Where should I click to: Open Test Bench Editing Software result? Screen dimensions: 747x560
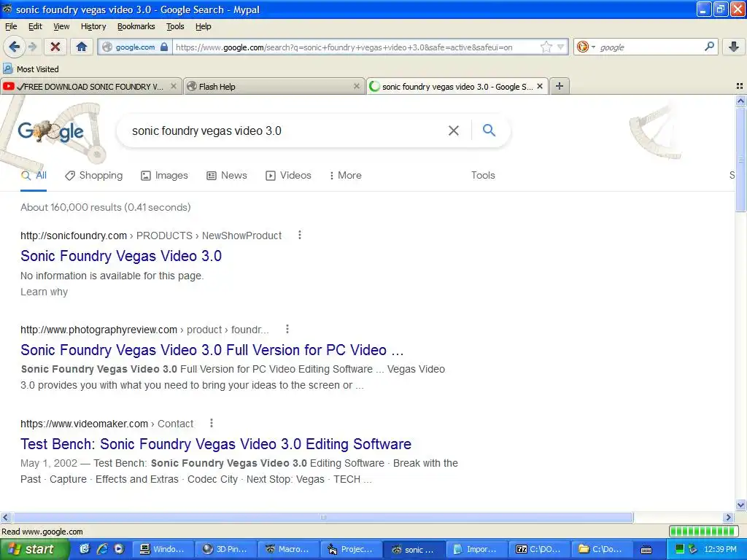click(216, 444)
